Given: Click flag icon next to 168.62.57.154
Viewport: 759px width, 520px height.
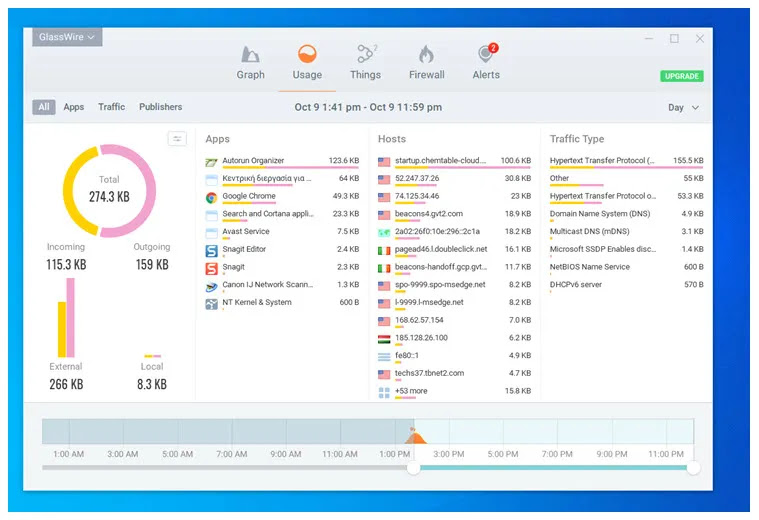Looking at the screenshot, I should tap(384, 321).
